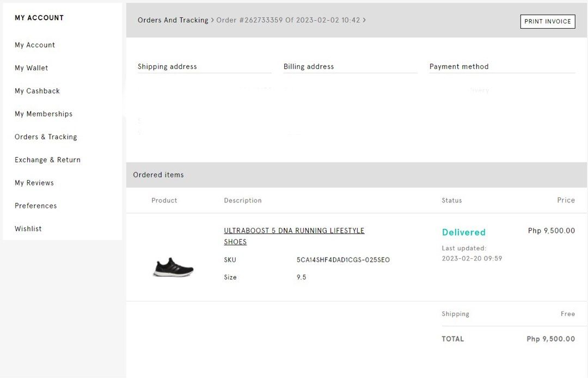Select Orders & Tracking in sidebar

click(46, 137)
